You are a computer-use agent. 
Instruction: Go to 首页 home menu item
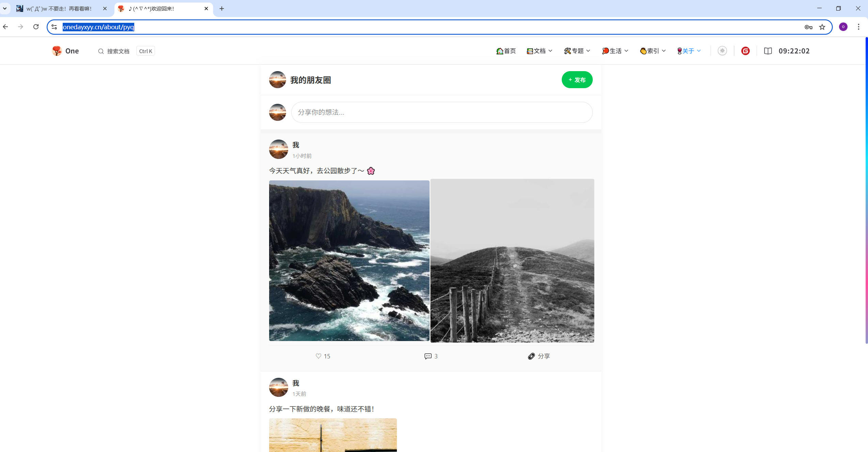(506, 51)
